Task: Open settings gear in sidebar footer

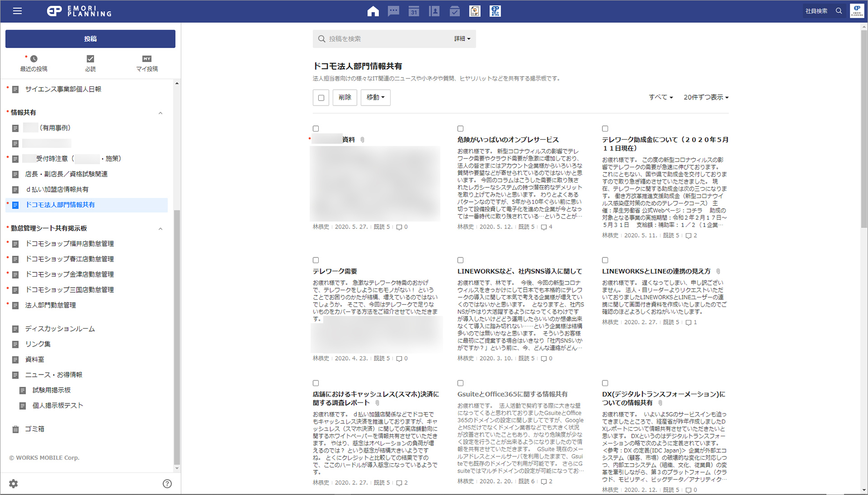Action: (x=14, y=483)
